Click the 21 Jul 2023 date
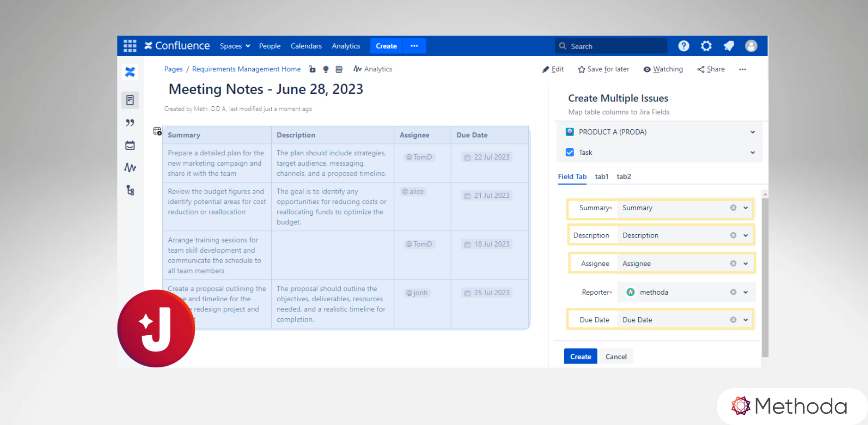The width and height of the screenshot is (868, 425). [487, 195]
